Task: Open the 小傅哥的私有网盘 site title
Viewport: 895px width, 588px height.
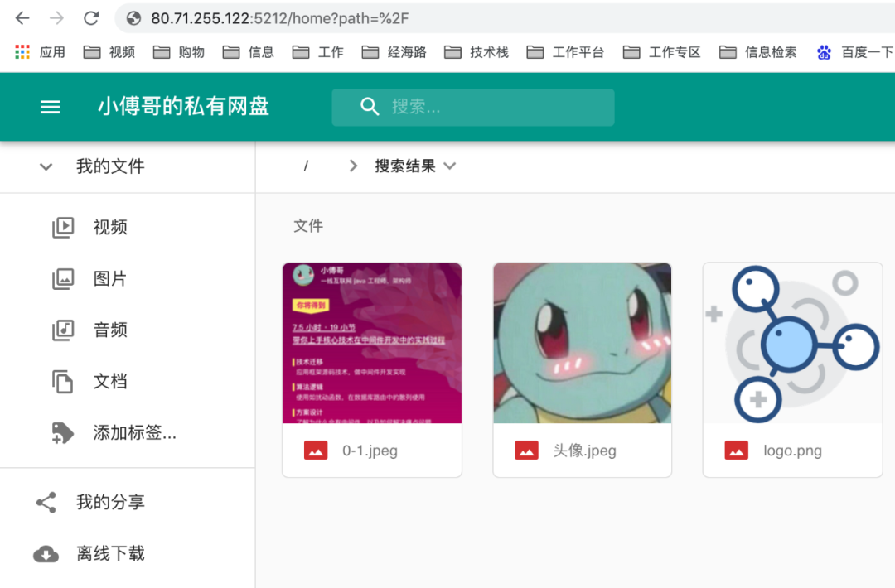Action: point(183,107)
